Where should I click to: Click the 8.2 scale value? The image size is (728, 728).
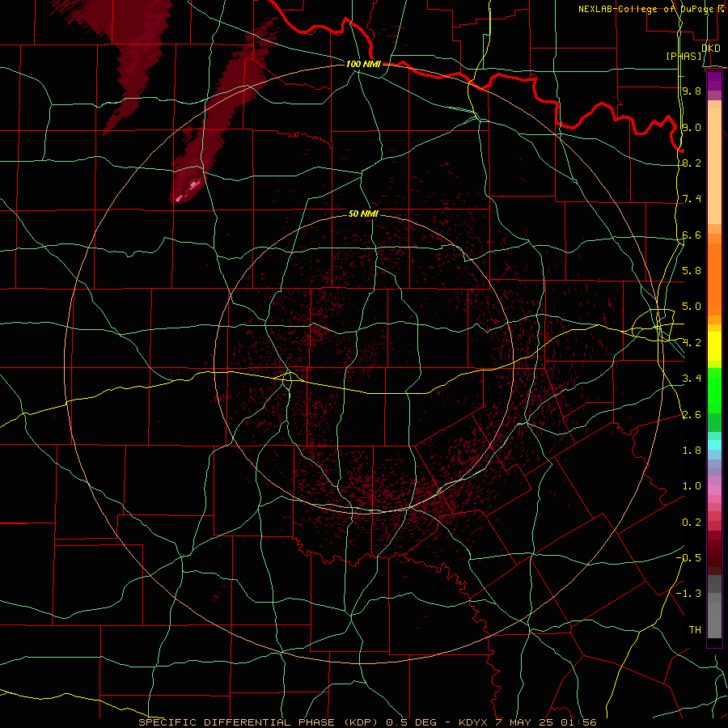[692, 163]
